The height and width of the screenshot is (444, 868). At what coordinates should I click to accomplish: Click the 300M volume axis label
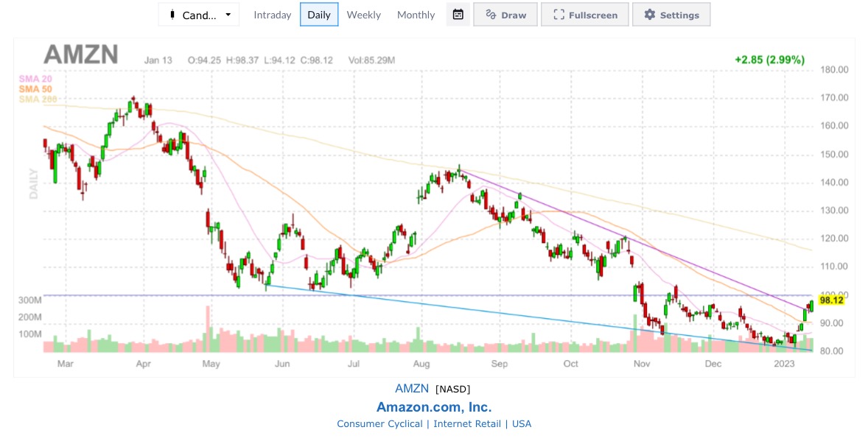[x=30, y=300]
